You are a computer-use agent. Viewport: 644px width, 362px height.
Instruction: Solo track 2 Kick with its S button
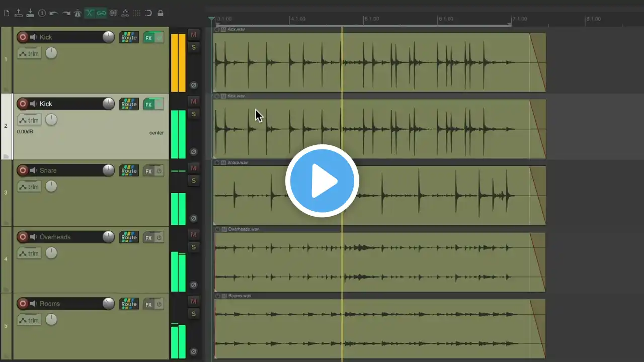[194, 114]
